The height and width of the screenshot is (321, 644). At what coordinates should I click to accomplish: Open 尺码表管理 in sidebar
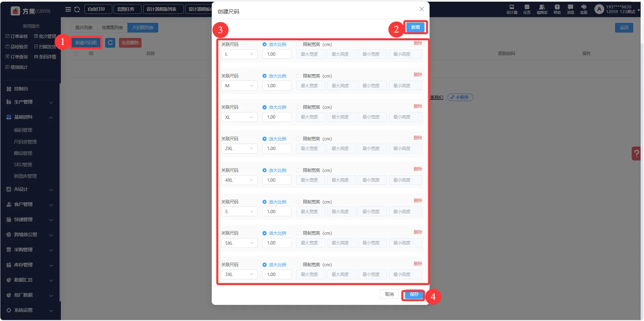[26, 142]
